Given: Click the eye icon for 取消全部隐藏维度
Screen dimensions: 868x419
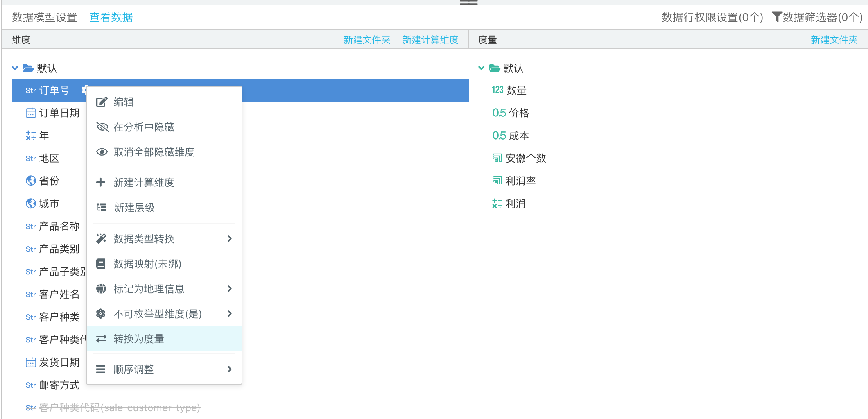Looking at the screenshot, I should (x=102, y=152).
